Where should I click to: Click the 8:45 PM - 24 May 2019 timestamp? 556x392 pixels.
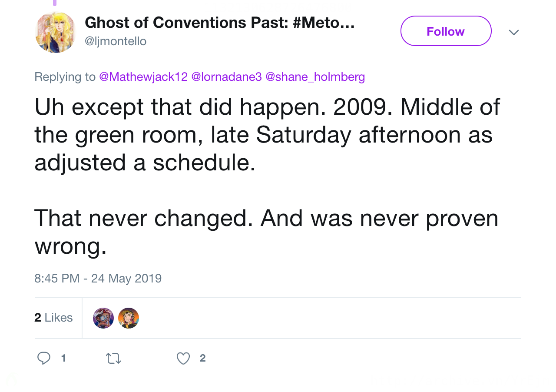pyautogui.click(x=98, y=278)
